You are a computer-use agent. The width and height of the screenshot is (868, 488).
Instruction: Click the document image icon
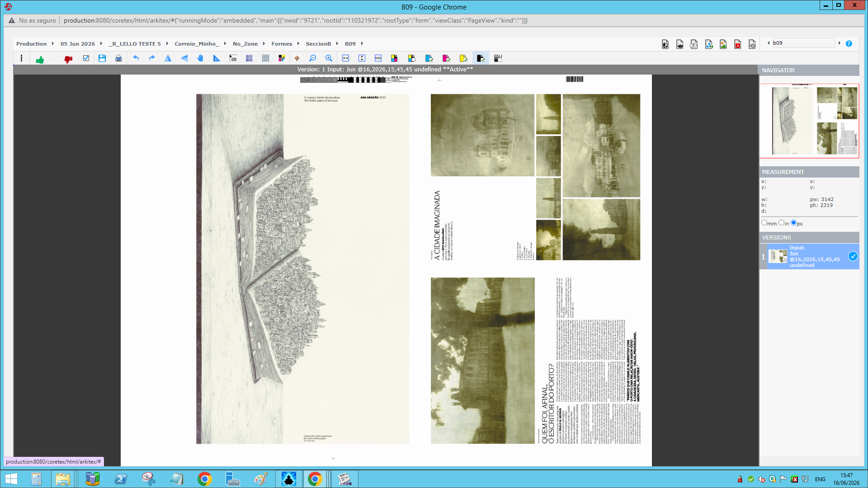click(723, 44)
